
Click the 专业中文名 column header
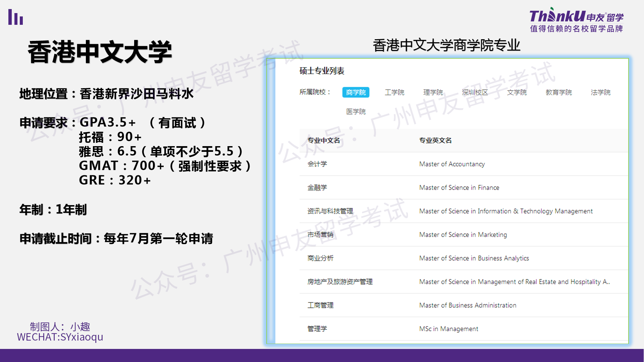(x=324, y=140)
